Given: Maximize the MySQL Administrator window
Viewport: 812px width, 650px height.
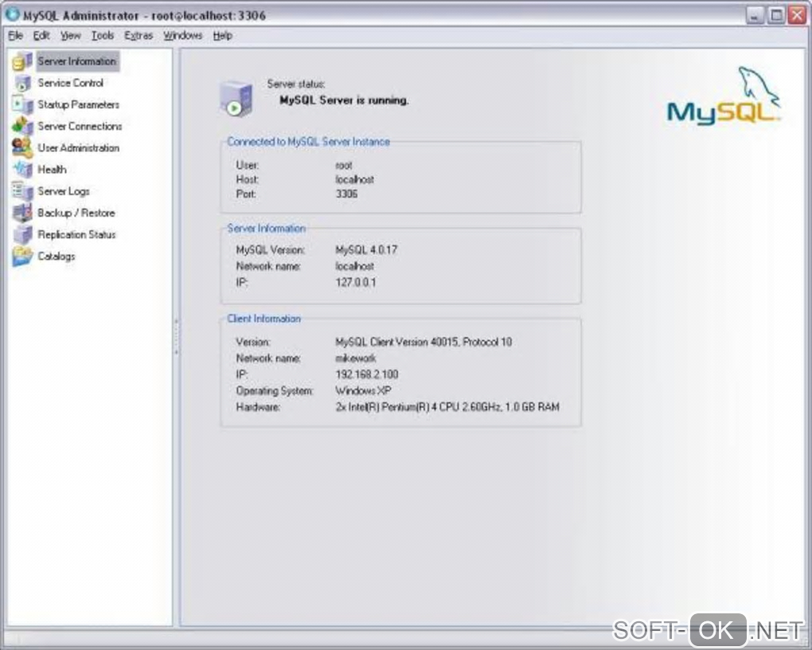Looking at the screenshot, I should point(776,15).
